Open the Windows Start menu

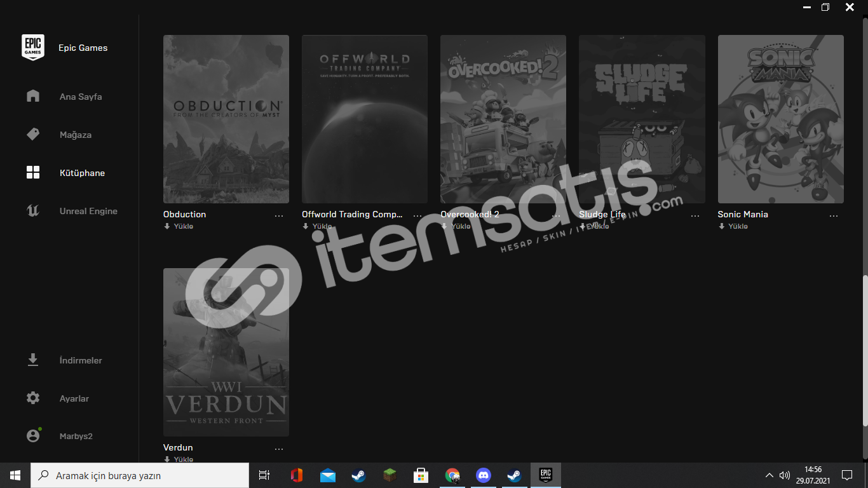tap(15, 475)
